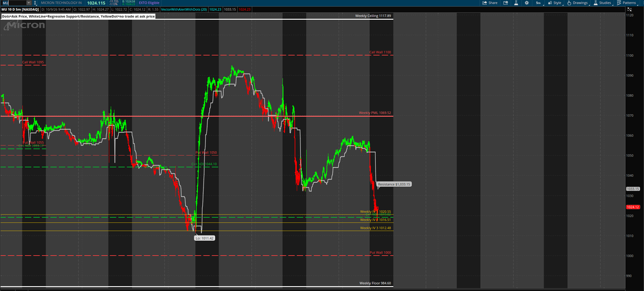Click the Share button
This screenshot has height=291, width=644.
click(491, 3)
